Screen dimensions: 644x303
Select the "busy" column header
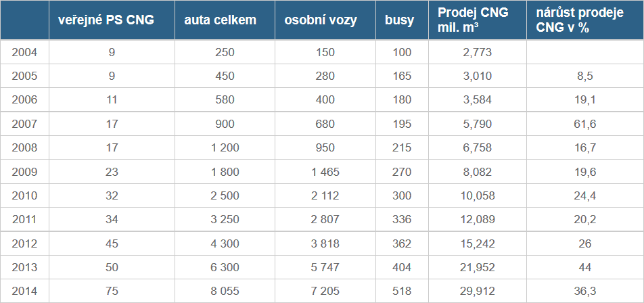click(400, 20)
